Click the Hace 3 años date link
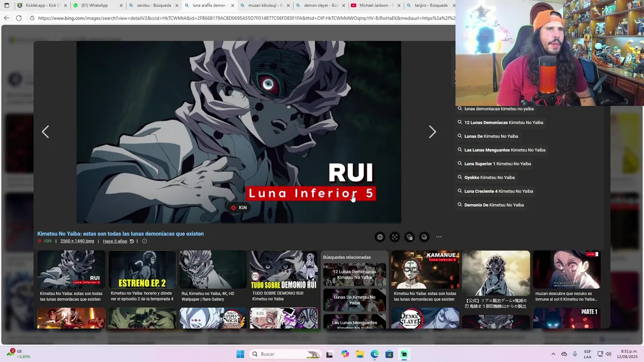644x362 pixels. (x=115, y=241)
